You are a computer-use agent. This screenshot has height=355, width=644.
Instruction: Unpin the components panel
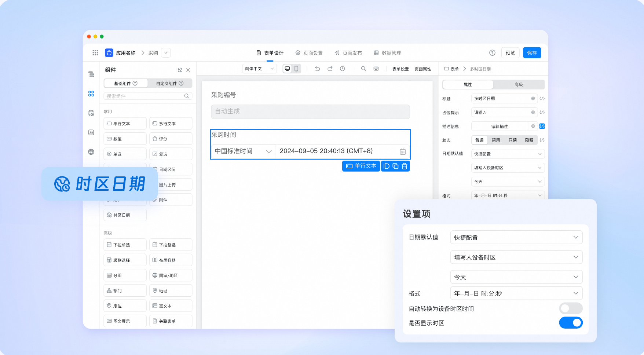click(x=180, y=70)
